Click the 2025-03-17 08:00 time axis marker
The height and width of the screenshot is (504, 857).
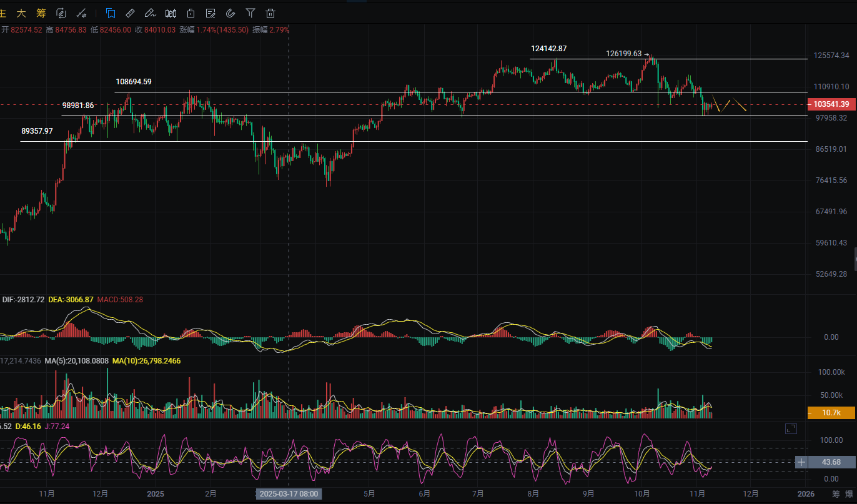[289, 494]
